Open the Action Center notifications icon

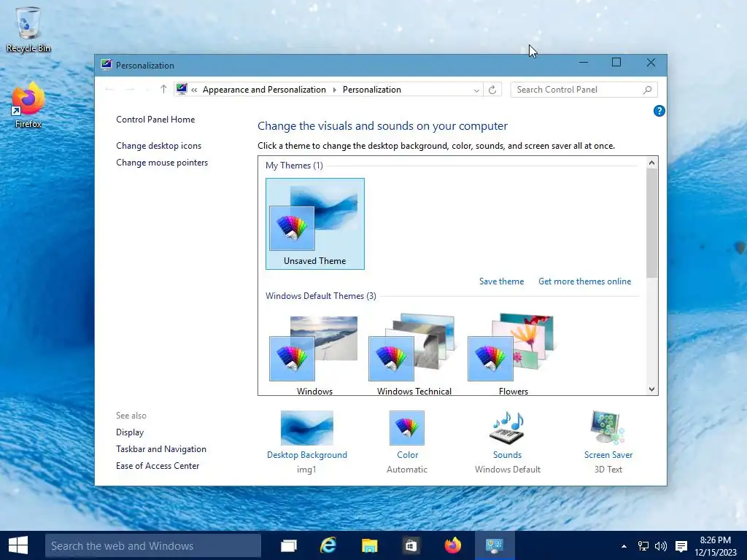(x=681, y=546)
